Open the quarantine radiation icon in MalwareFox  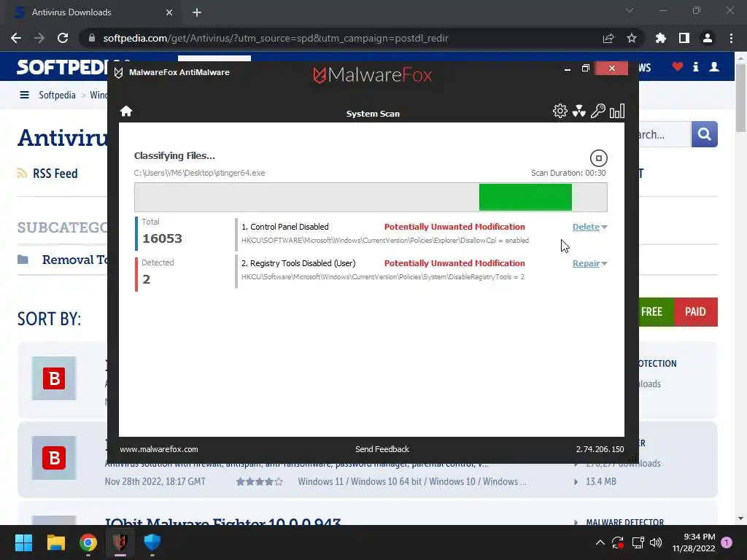tap(578, 111)
